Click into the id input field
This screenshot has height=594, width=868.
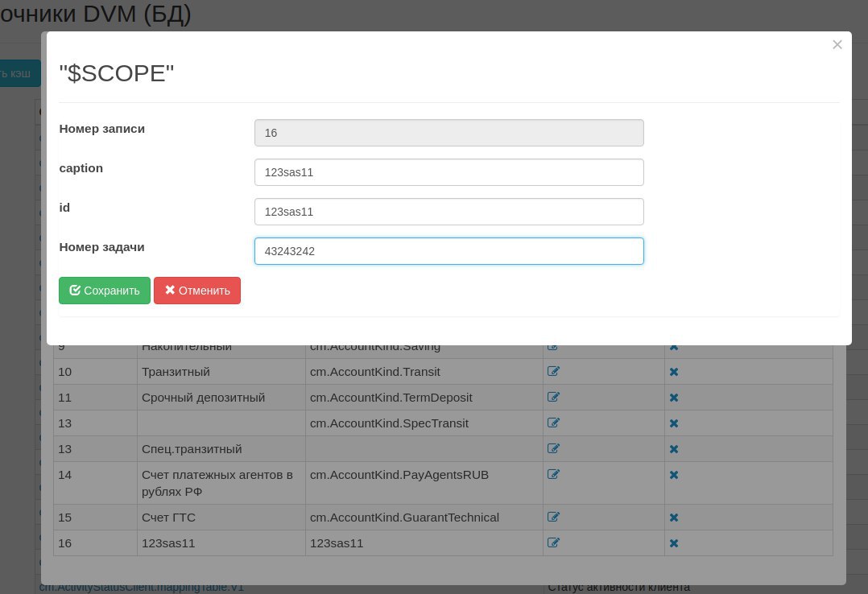[448, 212]
